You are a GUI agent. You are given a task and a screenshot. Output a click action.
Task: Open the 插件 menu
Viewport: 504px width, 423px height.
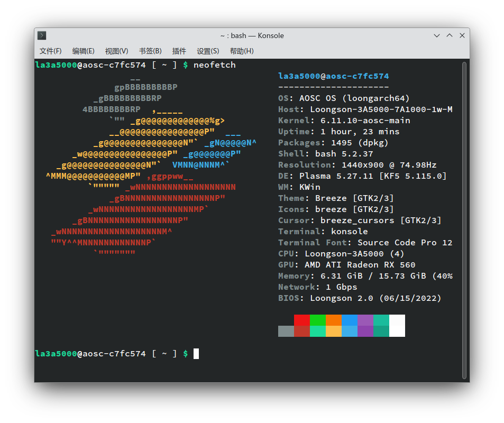pos(179,51)
